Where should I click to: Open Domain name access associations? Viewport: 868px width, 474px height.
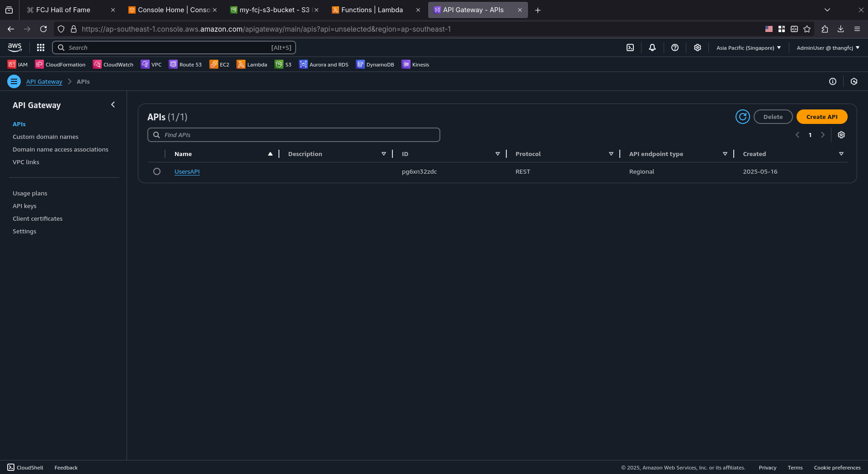tap(61, 149)
